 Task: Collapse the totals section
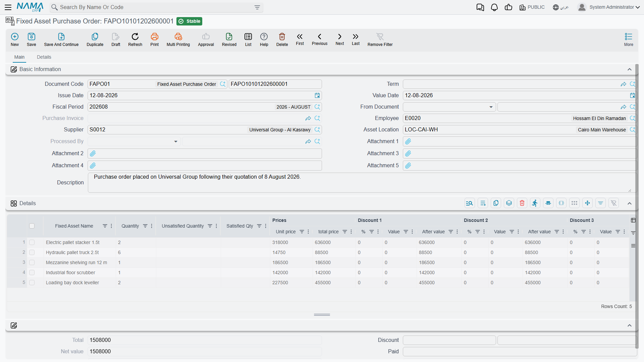click(x=630, y=325)
